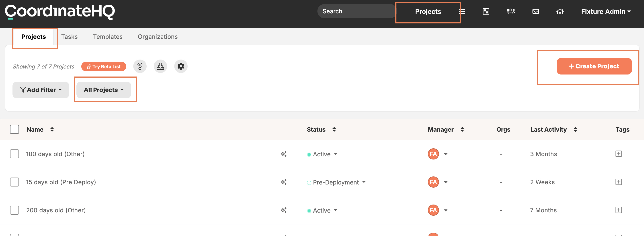Viewport: 644px width, 236px height.
Task: Open the All Projects dropdown
Action: (x=104, y=90)
